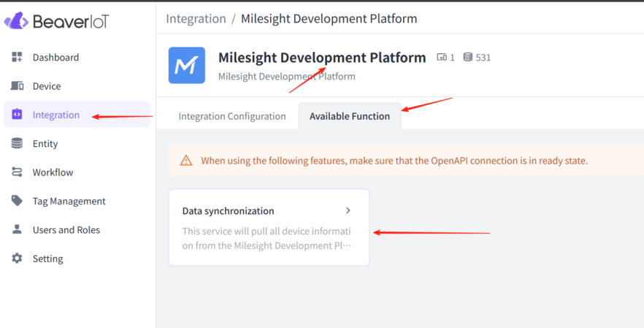Image resolution: width=644 pixels, height=328 pixels.
Task: Open the Device menu item
Action: (x=77, y=86)
